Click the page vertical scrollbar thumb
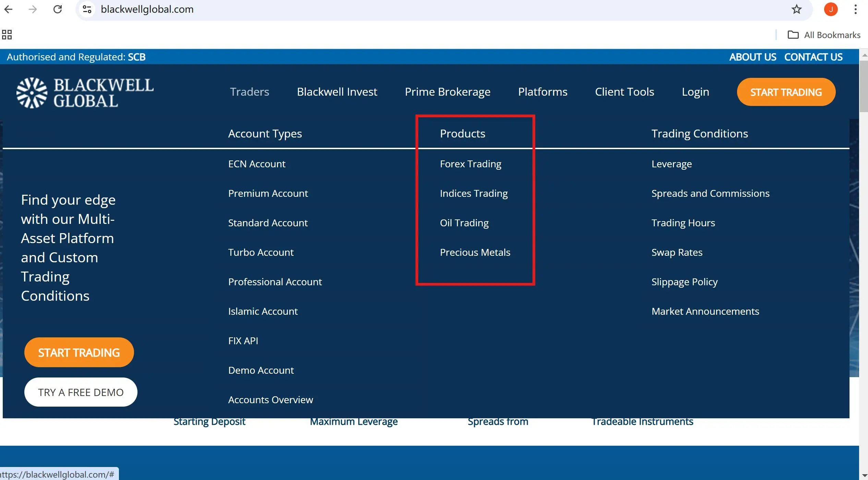The image size is (868, 480). [x=863, y=86]
